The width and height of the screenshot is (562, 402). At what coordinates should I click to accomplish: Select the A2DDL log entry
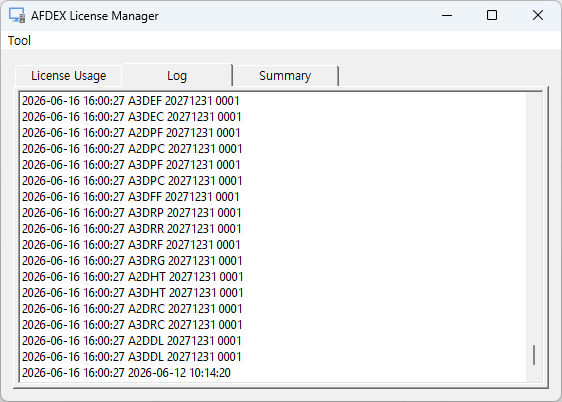coord(132,341)
